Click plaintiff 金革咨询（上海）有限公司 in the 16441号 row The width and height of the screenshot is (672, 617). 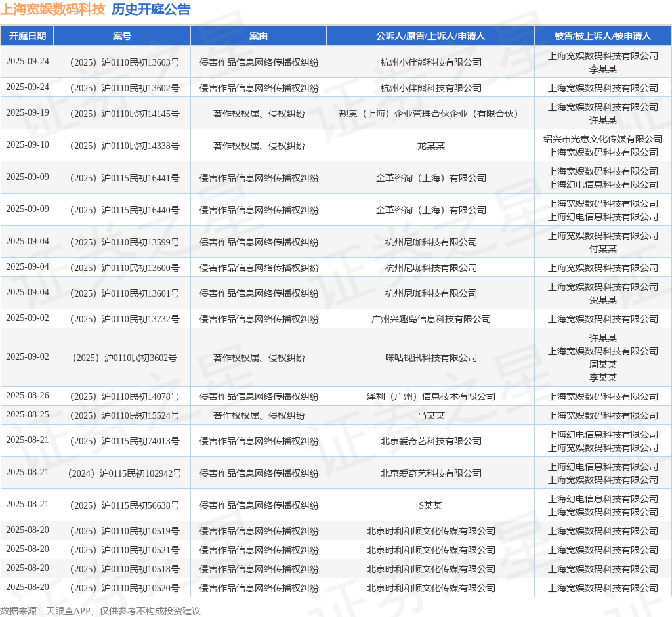(430, 178)
